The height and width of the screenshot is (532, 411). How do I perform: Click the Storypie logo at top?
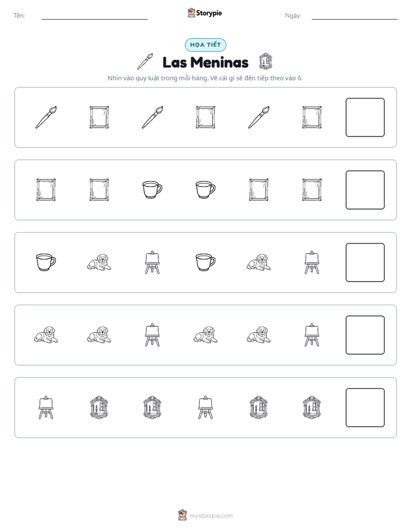point(205,13)
